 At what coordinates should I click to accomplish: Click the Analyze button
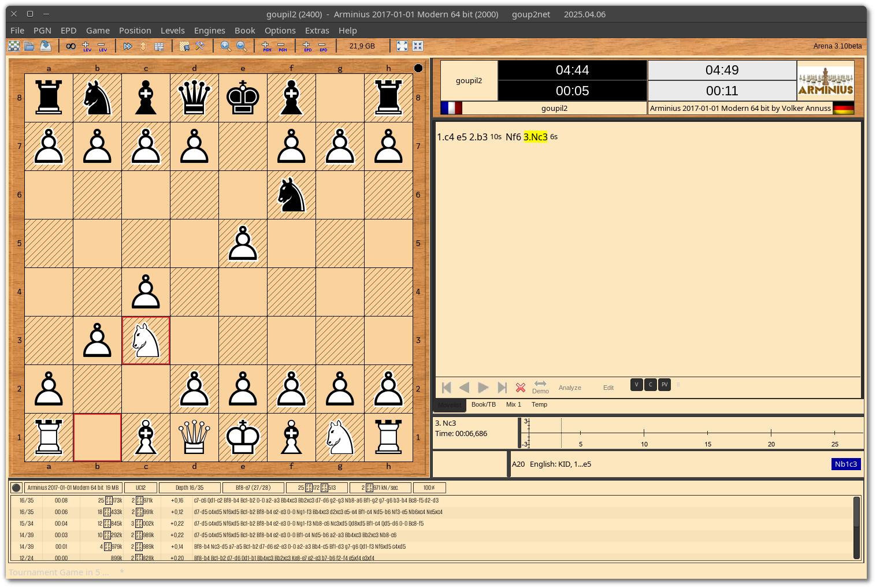[x=570, y=388]
